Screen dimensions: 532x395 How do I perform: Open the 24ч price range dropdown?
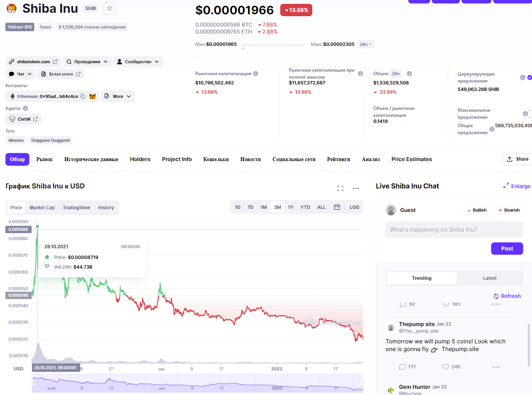366,44
